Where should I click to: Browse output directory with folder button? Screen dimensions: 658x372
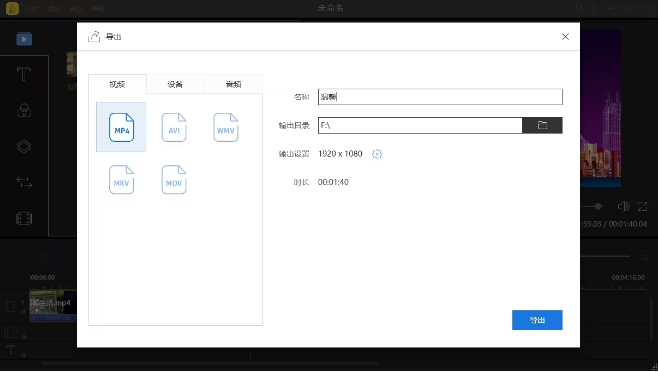coord(542,125)
